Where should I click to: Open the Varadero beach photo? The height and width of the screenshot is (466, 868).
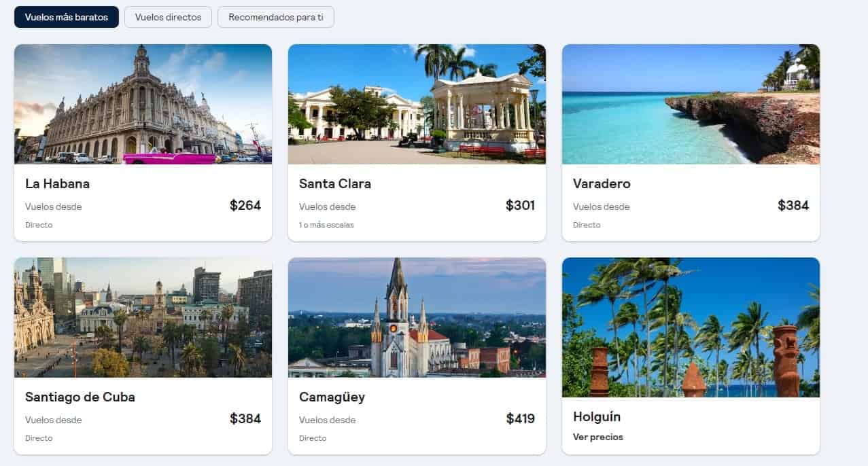point(691,104)
